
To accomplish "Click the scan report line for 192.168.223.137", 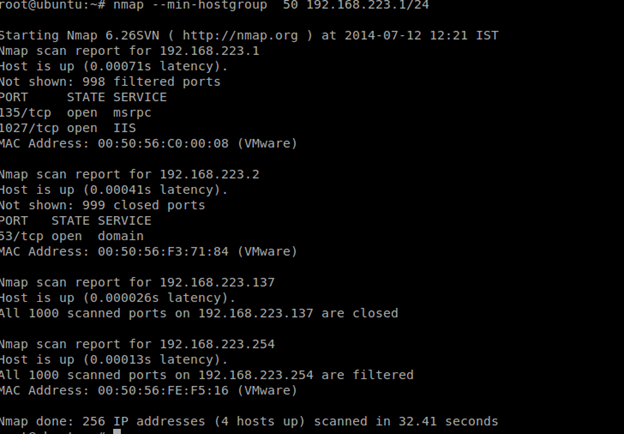I will coord(137,282).
